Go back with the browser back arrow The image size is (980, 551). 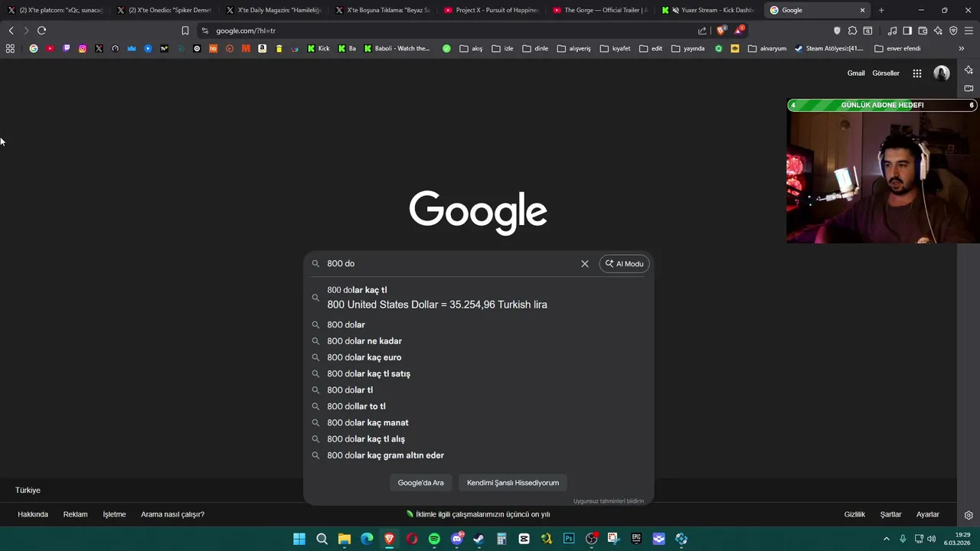pyautogui.click(x=11, y=31)
